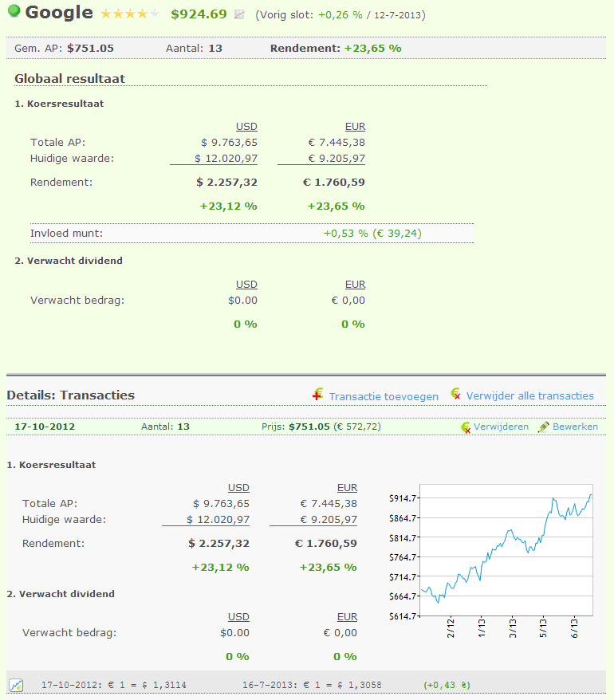Image resolution: width=614 pixels, height=700 pixels.
Task: Click the Invloed munt +0,53 % value
Action: click(x=345, y=233)
